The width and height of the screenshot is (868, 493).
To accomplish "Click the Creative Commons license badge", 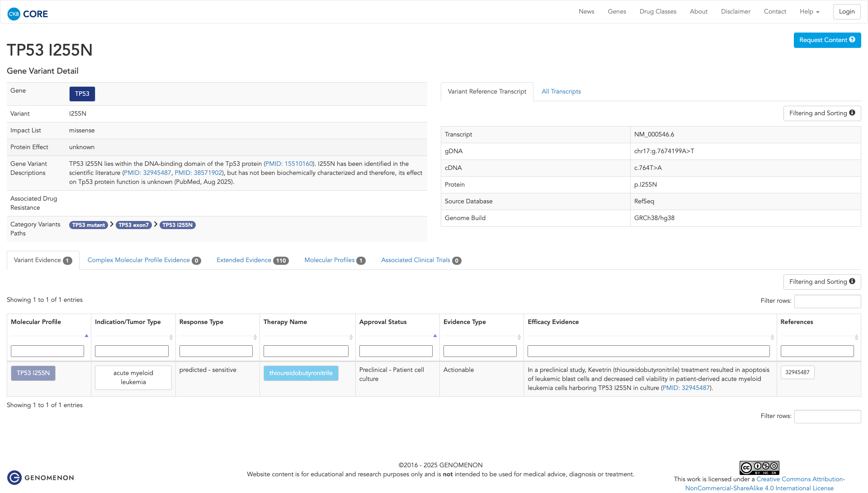I will pyautogui.click(x=759, y=468).
